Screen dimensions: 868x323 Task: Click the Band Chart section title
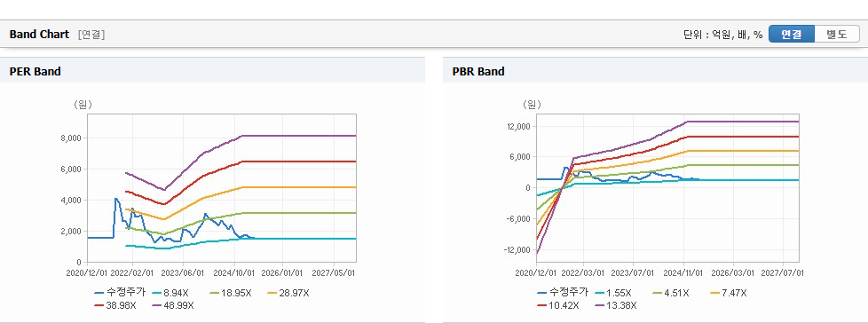39,35
